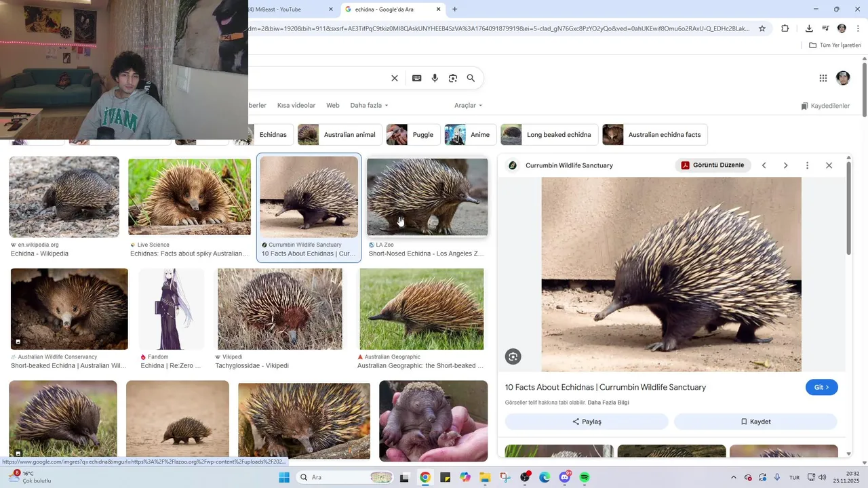The width and height of the screenshot is (868, 488).
Task: Close the MrBeast YouTube tab
Action: tap(331, 9)
